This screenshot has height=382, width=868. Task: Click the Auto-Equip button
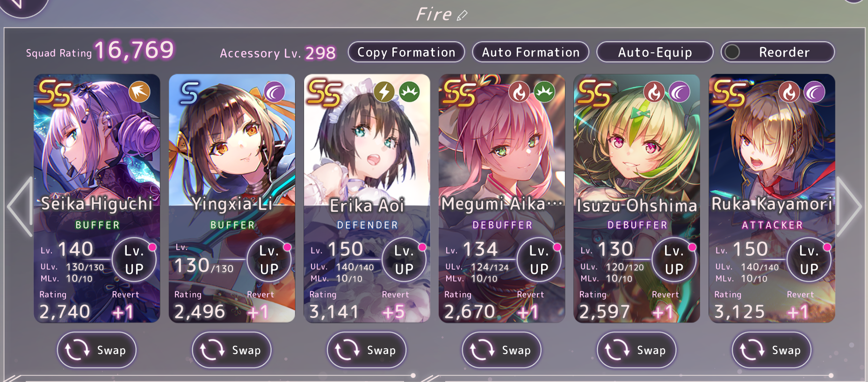point(655,52)
